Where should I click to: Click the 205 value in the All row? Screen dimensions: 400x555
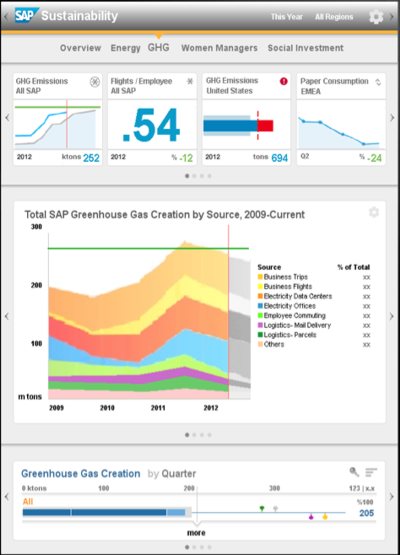click(x=366, y=513)
